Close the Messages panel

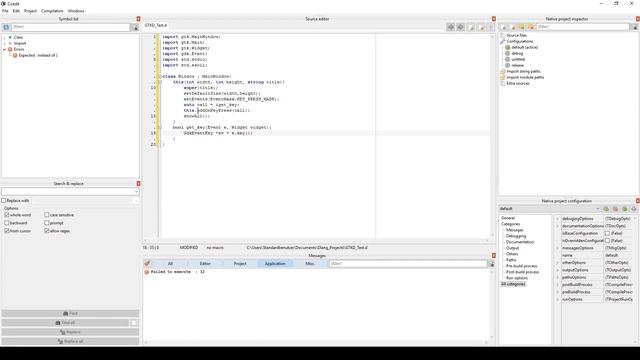(x=494, y=256)
